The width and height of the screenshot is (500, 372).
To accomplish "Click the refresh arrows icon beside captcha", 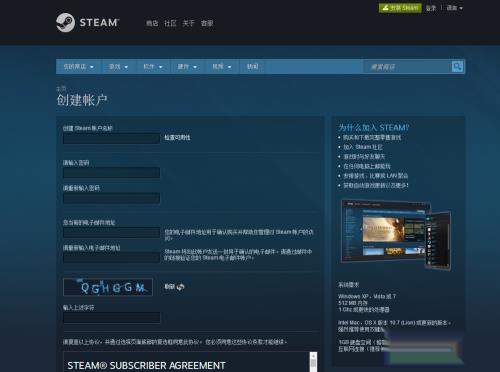I will pos(180,287).
